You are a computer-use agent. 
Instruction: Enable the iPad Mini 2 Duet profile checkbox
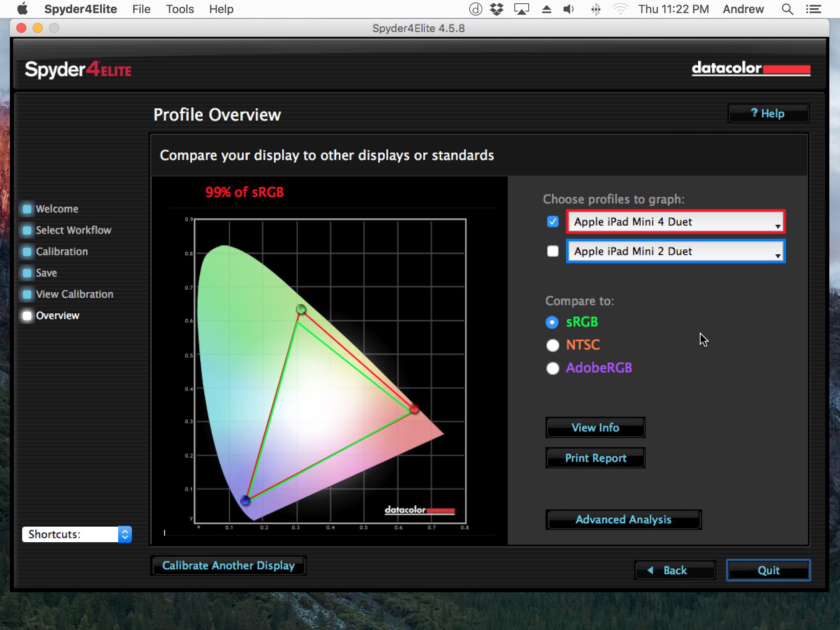coord(552,251)
